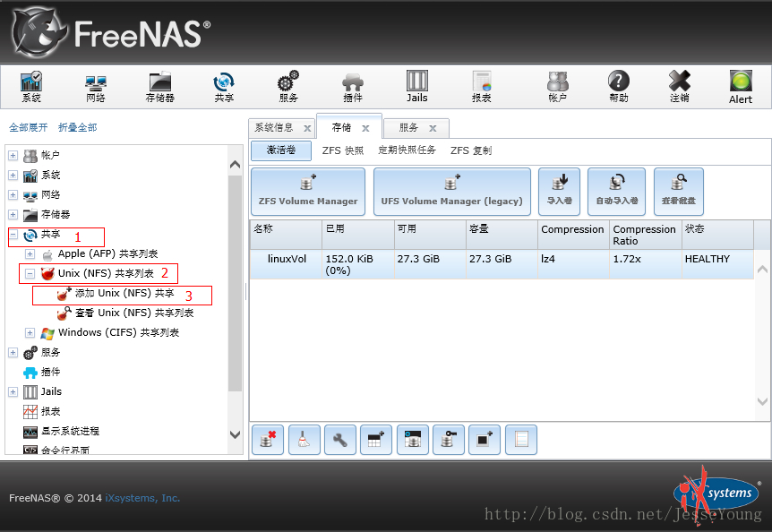
Task: Click the 折叠全部 link
Action: (78, 127)
